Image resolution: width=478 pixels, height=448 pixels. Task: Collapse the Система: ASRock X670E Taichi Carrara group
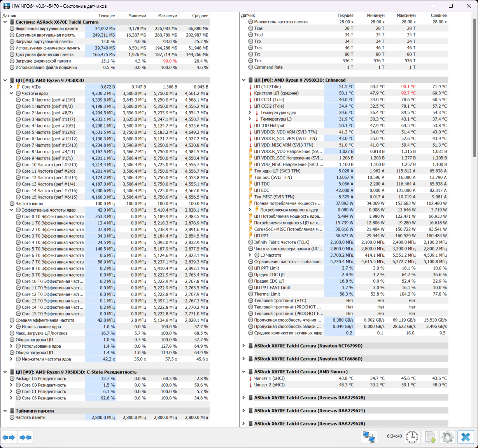[x=5, y=22]
